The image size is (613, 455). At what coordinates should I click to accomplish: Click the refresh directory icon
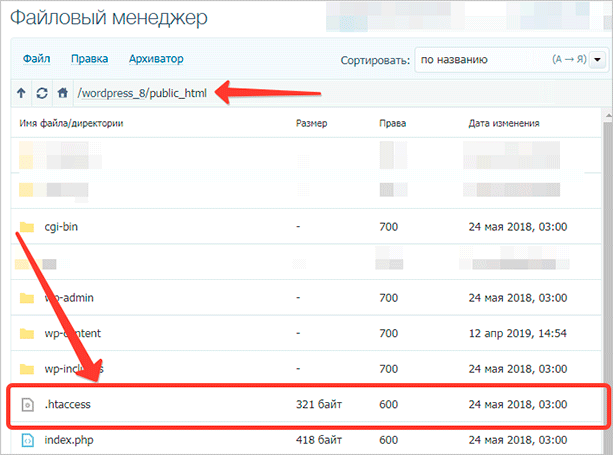point(42,93)
